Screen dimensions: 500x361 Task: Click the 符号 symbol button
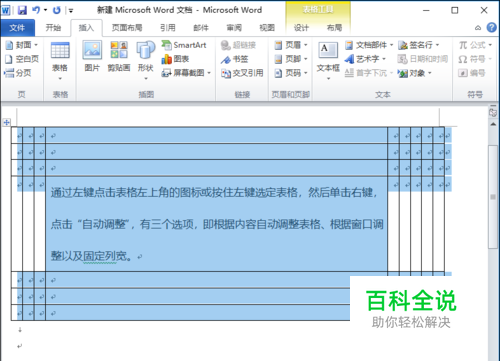pyautogui.click(x=475, y=59)
